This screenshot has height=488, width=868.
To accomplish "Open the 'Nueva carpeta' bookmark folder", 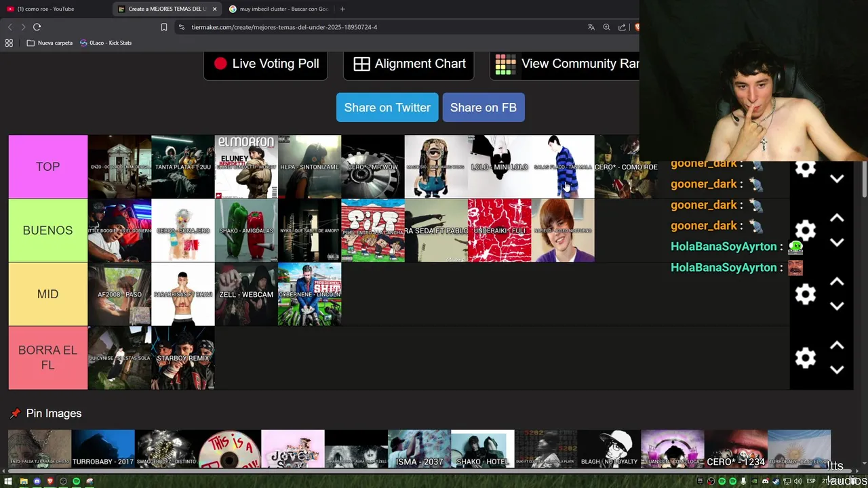I will coord(50,43).
